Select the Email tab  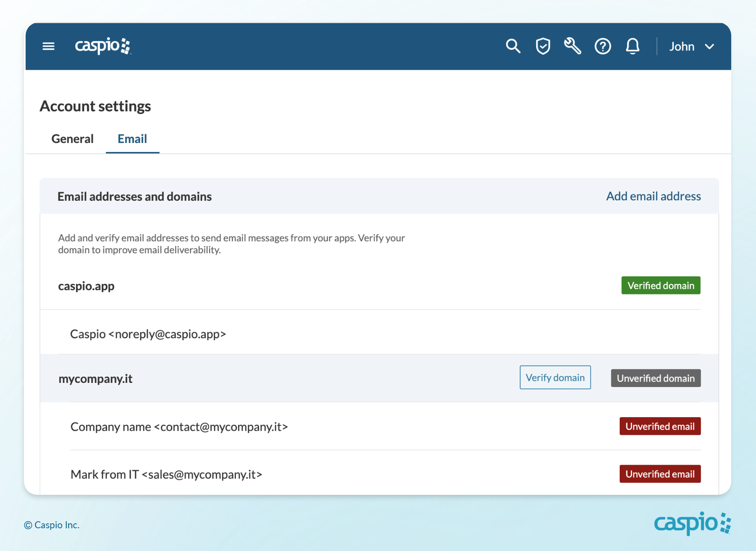(132, 139)
